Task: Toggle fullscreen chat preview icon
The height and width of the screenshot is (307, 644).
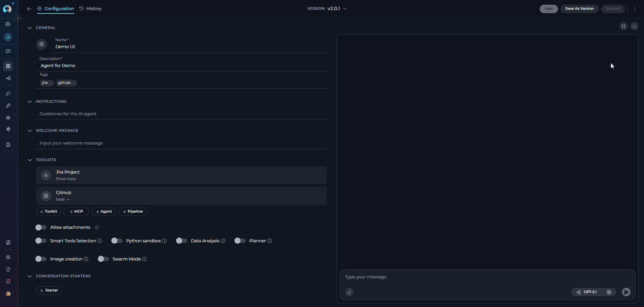Action: point(623,26)
